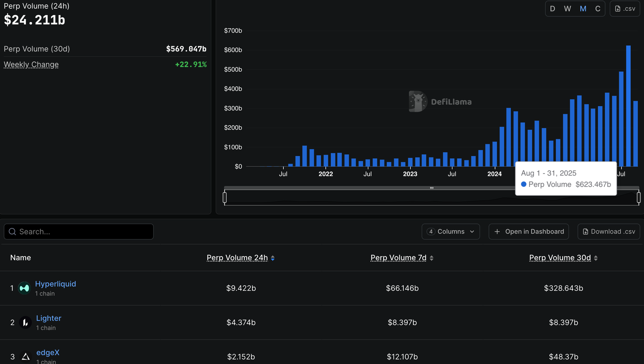Click sort arrows on Perp Volume 24h

273,258
